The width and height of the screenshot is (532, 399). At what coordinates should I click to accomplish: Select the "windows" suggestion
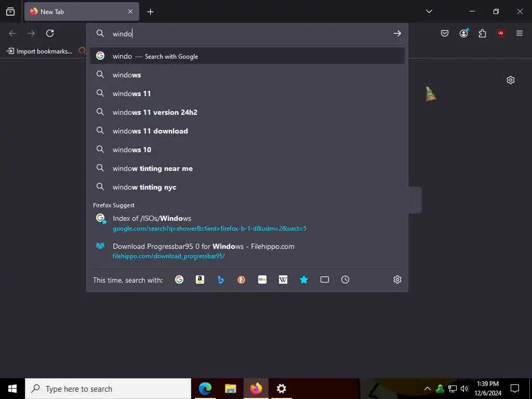247,75
